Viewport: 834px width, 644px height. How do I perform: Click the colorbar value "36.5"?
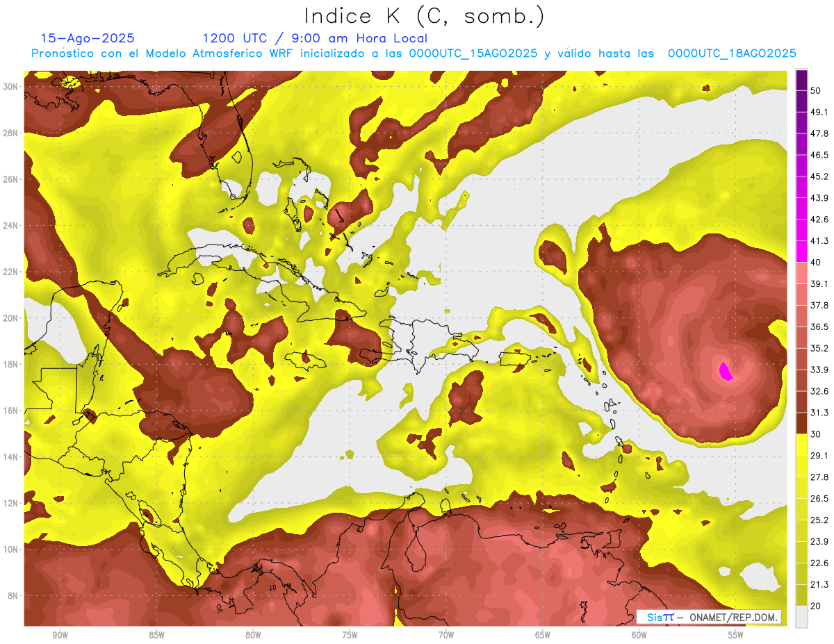(819, 327)
